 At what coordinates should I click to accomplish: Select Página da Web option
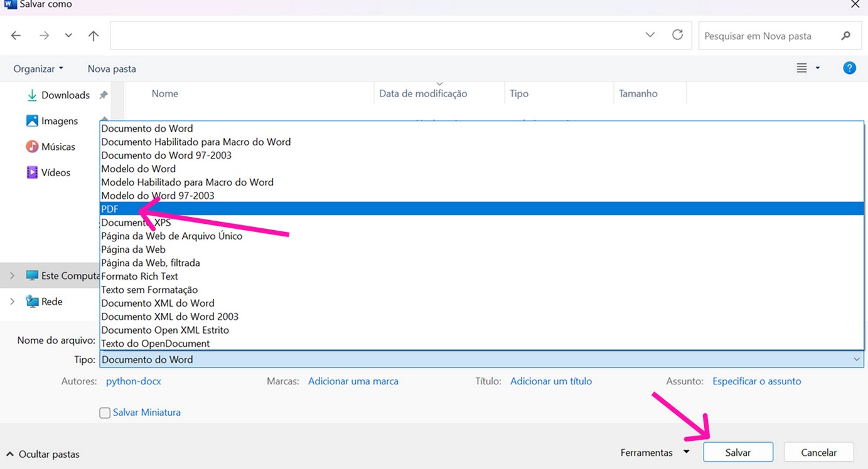pos(481,250)
